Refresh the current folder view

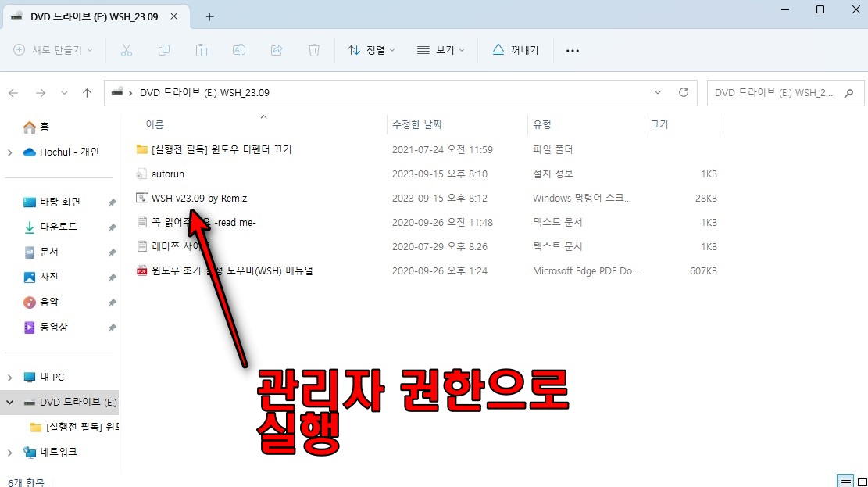(x=684, y=92)
